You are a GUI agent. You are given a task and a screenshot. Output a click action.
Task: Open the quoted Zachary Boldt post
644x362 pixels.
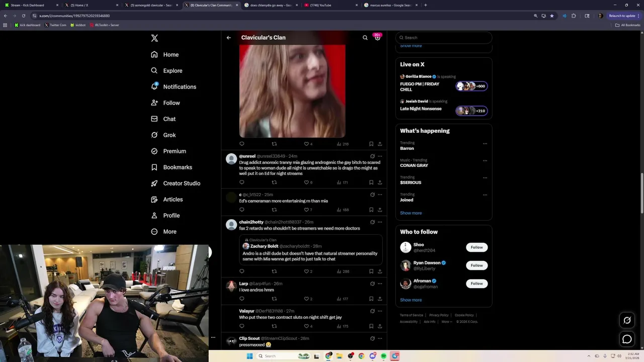click(x=310, y=250)
